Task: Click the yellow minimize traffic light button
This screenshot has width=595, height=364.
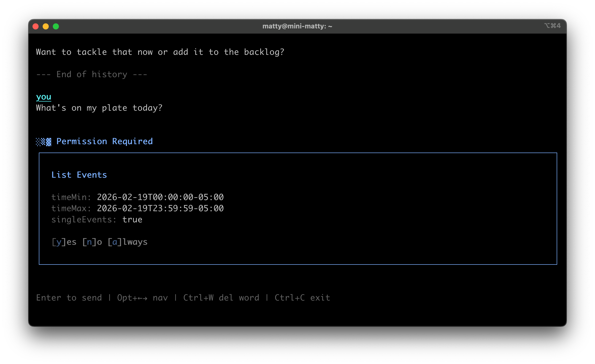Action: 46,26
